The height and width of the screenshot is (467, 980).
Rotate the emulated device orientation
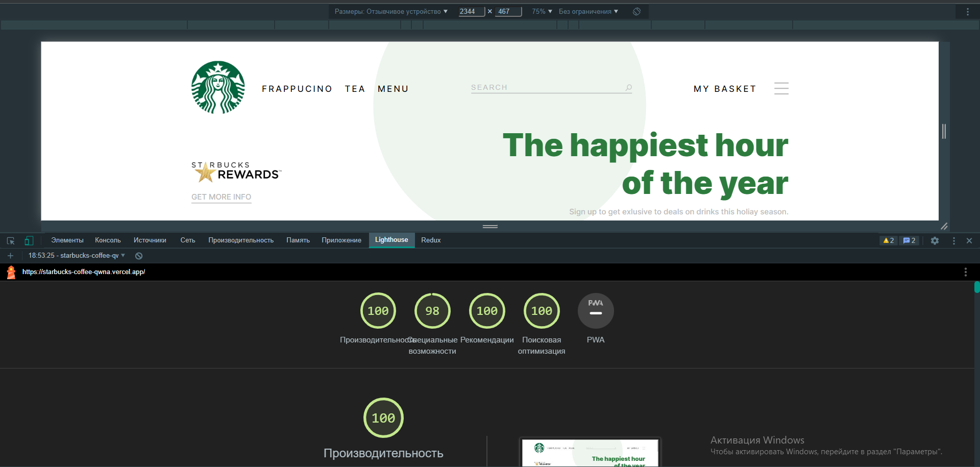pyautogui.click(x=636, y=11)
